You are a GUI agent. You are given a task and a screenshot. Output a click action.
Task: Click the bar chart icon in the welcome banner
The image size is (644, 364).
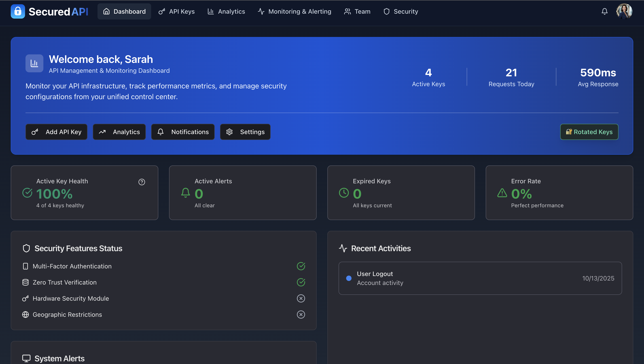coord(34,63)
